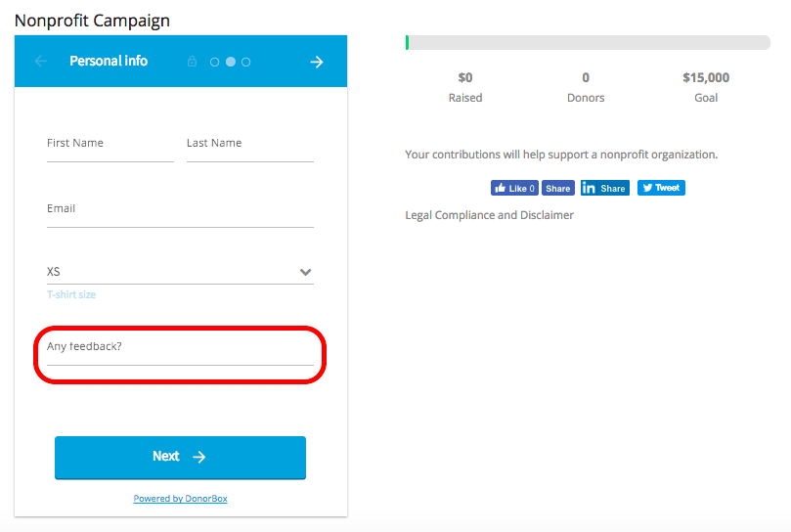The height and width of the screenshot is (532, 791).
Task: Focus the First Name field
Action: (110, 145)
